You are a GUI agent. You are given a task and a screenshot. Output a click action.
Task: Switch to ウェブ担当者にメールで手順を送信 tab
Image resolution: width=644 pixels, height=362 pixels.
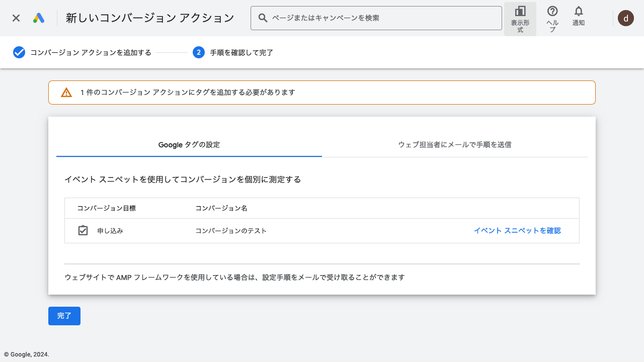coord(454,145)
